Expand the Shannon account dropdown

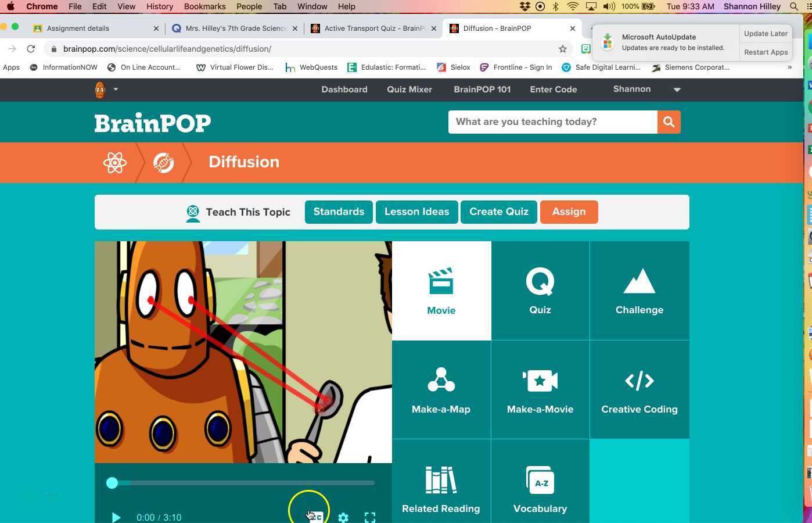pyautogui.click(x=676, y=89)
